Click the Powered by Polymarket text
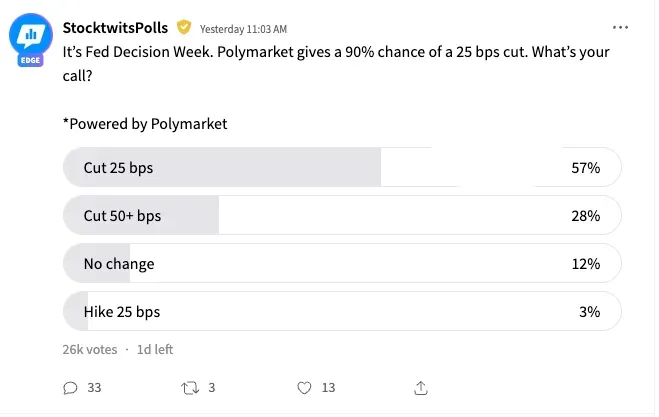The width and height of the screenshot is (659, 417). (x=145, y=124)
